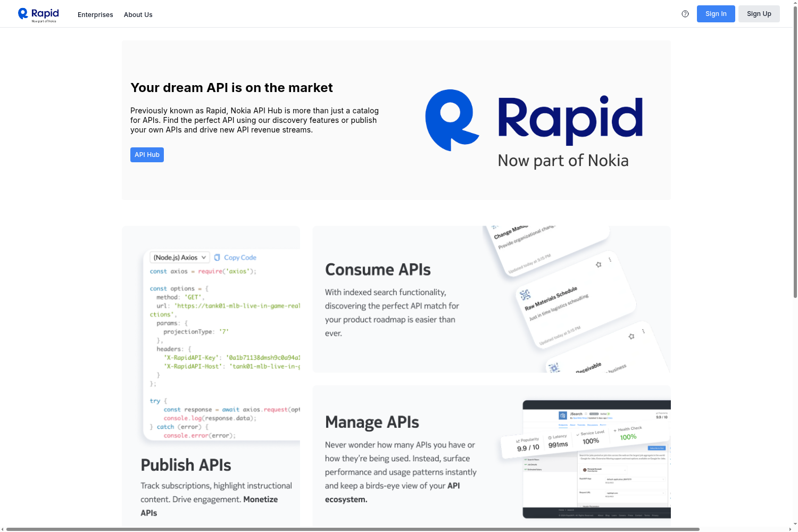
Task: Click the Manage APIs heading
Action: point(372,422)
